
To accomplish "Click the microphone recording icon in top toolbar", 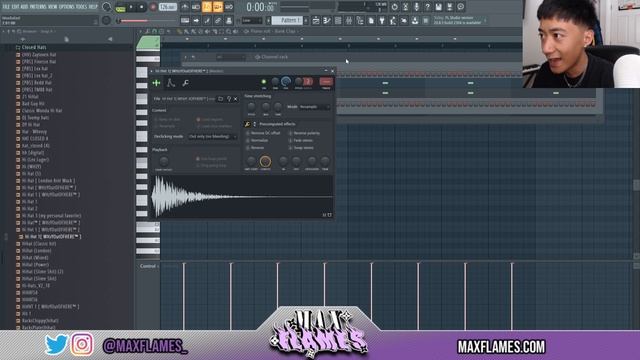I will tap(416, 7).
